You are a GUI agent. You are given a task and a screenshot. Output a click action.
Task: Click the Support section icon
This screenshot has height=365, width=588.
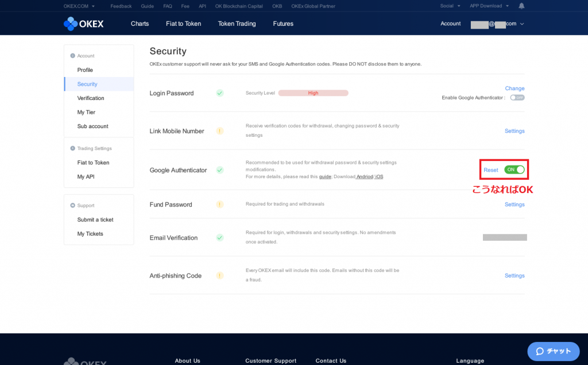click(73, 205)
